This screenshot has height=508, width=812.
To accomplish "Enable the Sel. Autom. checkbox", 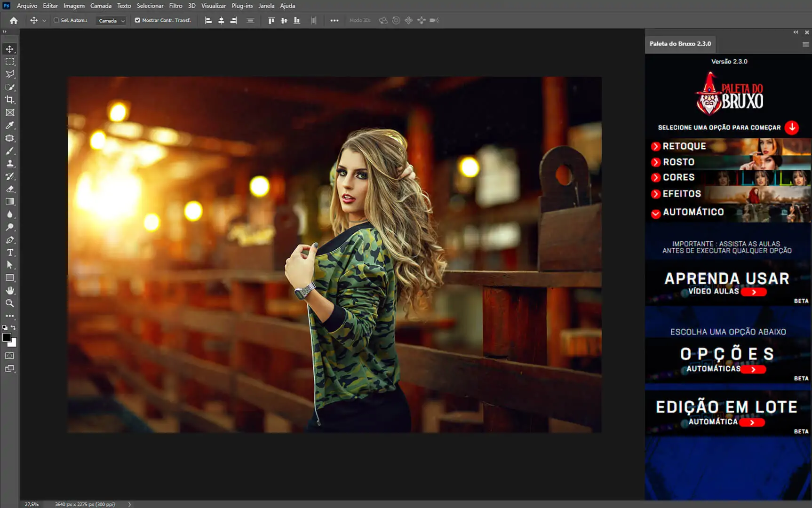I will click(x=56, y=20).
